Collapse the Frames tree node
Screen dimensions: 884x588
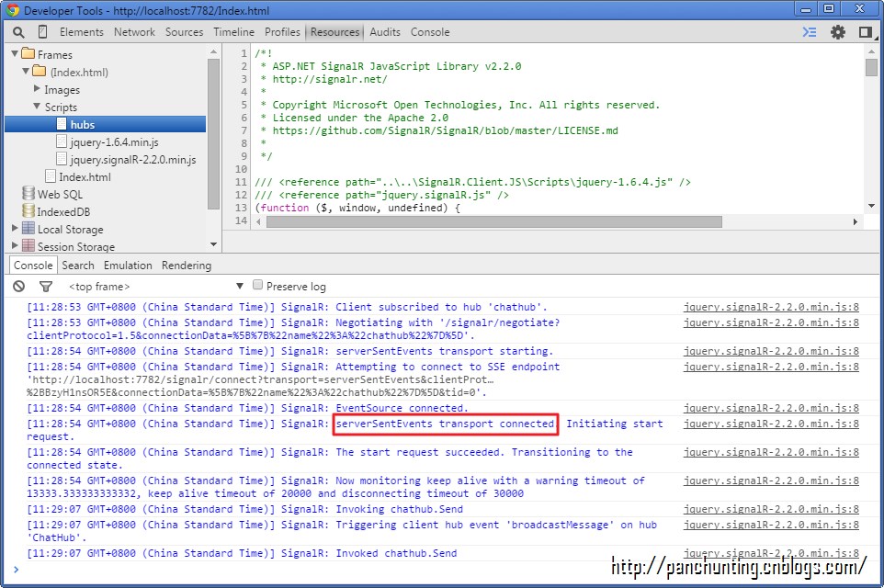(x=15, y=53)
